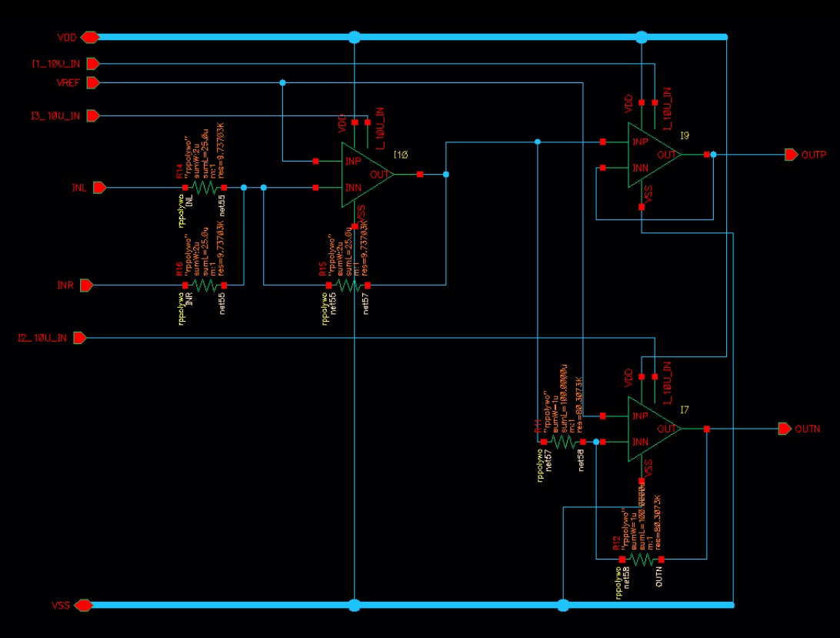Click the I1_10U_IN input pin
840x638 pixels.
(x=93, y=64)
